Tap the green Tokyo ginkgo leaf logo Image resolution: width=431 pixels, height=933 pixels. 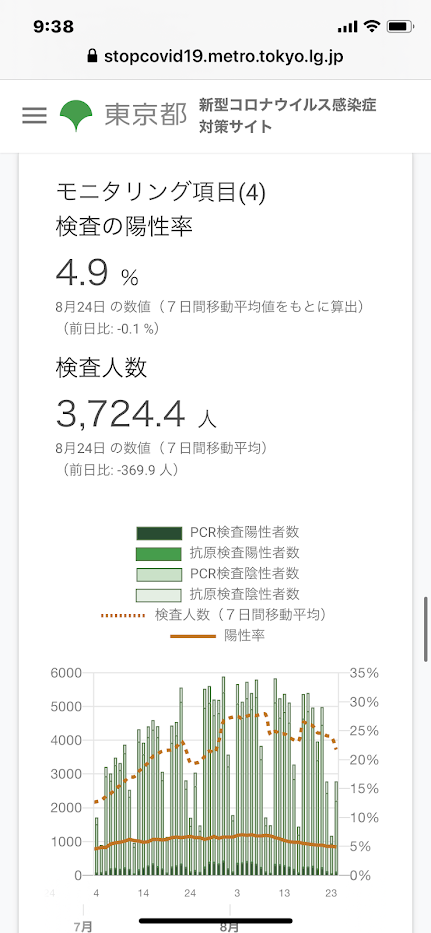pyautogui.click(x=76, y=115)
